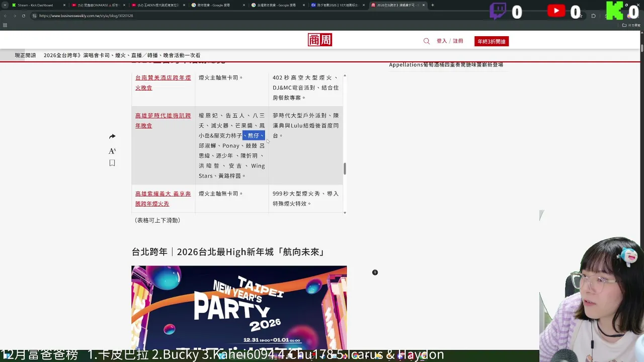Click the 999秒大型煙火秀 cell text

(x=305, y=199)
